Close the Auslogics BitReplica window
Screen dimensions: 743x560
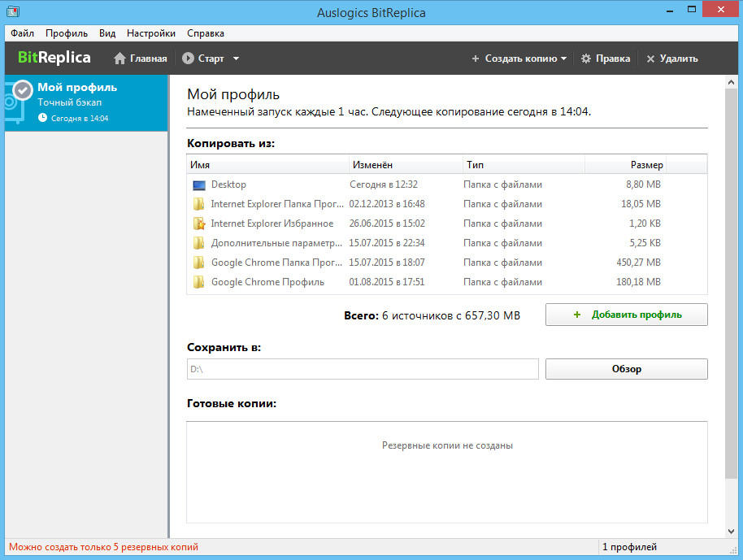pos(721,10)
